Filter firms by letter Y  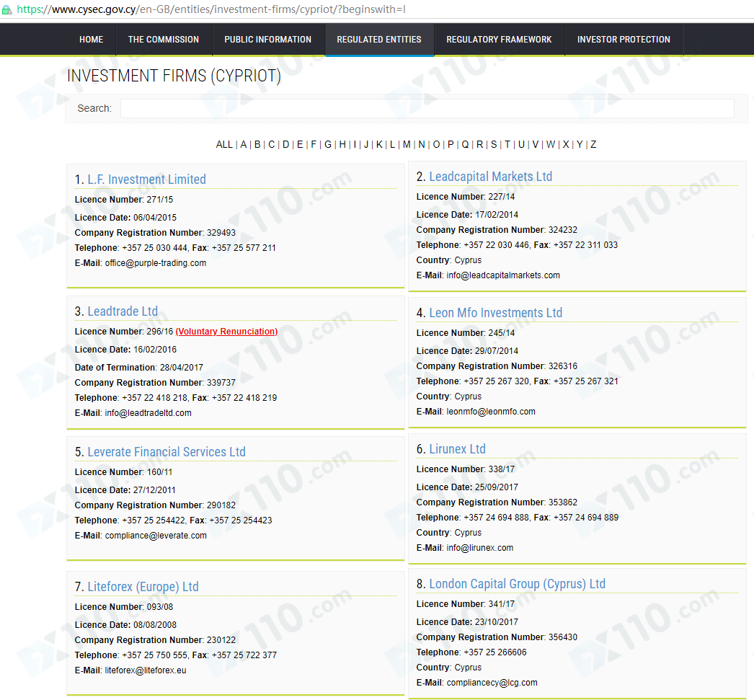click(580, 144)
